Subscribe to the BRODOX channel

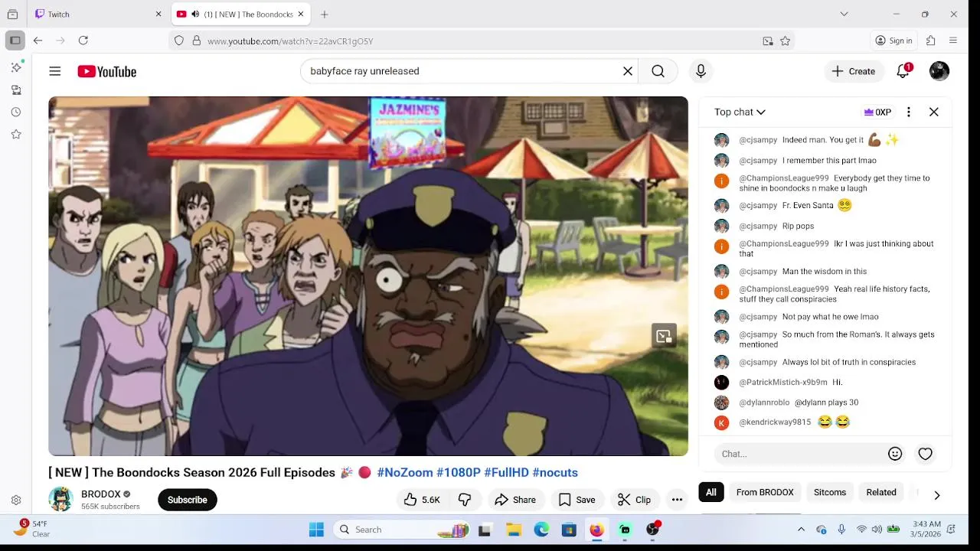[x=188, y=500]
